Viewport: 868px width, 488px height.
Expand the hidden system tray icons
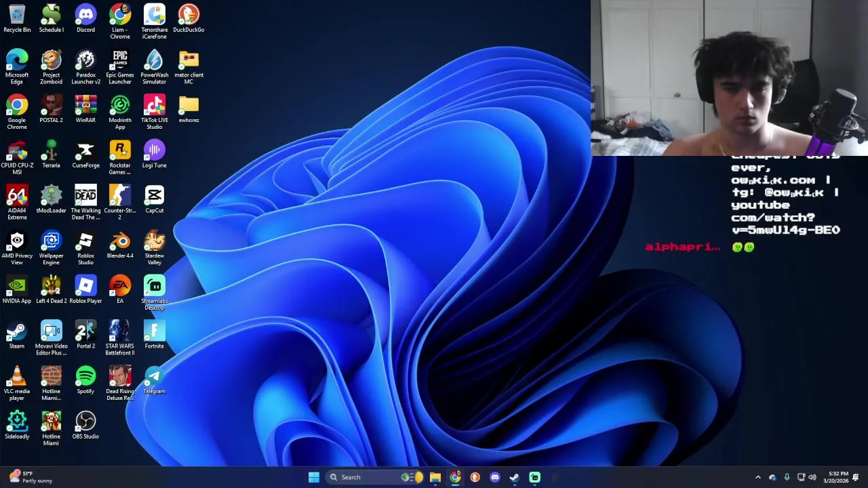pos(758,477)
